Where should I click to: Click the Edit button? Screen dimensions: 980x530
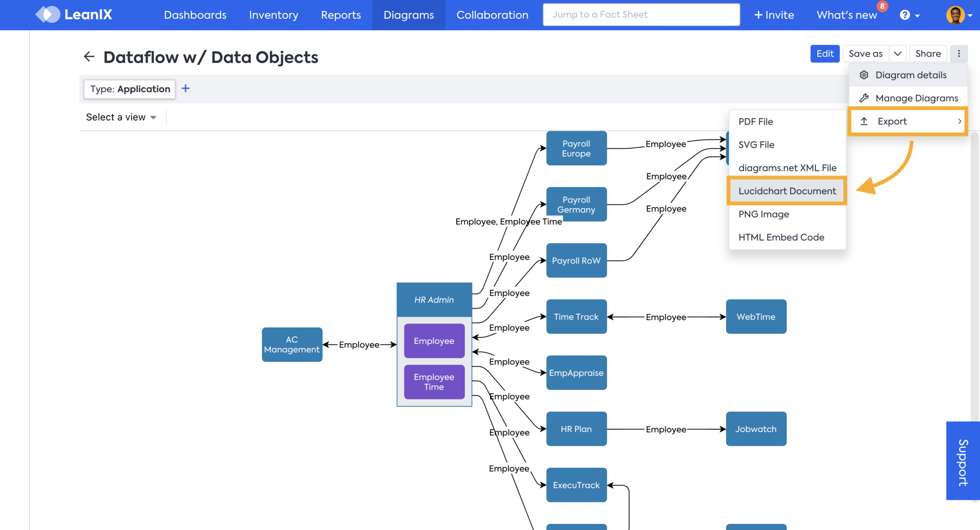(x=825, y=54)
